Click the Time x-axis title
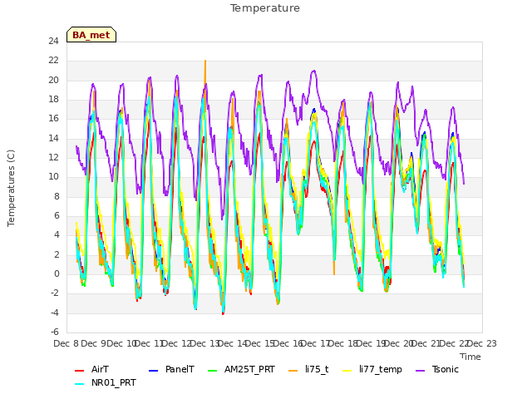Image resolution: width=532 pixels, height=399 pixels. point(470,357)
